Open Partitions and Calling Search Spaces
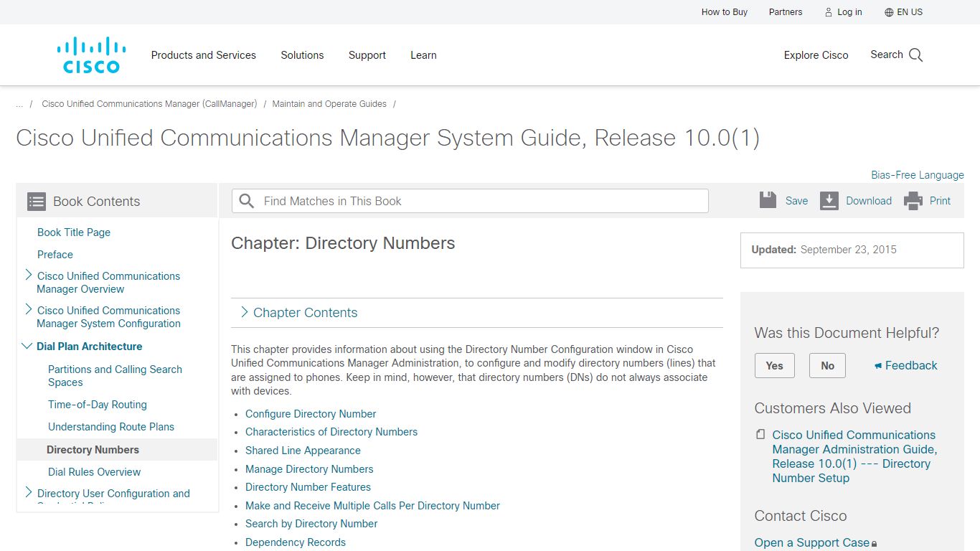The image size is (980, 551). 115,376
